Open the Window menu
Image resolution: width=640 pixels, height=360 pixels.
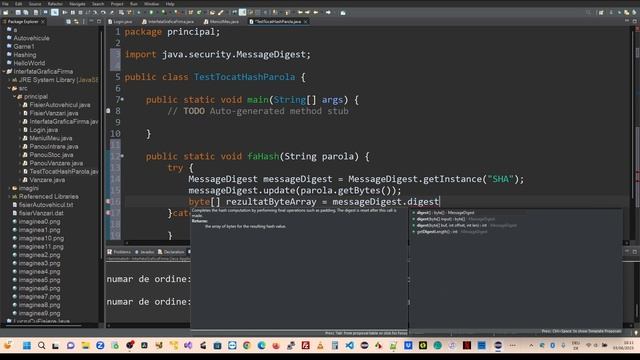[x=151, y=4]
